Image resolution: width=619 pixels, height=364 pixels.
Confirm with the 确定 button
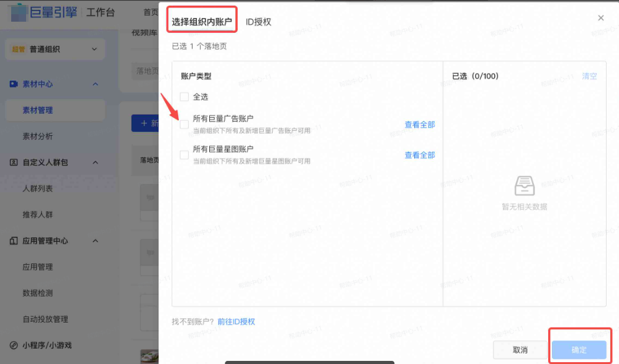[x=579, y=350]
